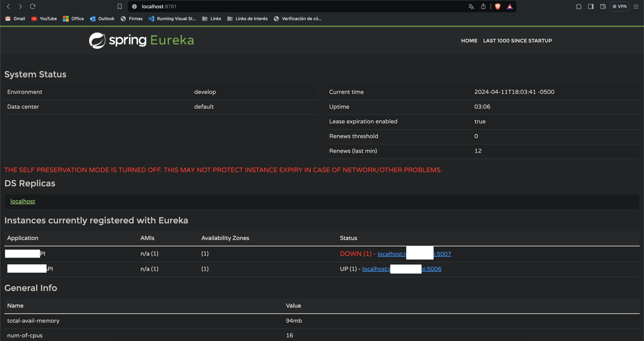Select Renews (last min) value 12
Viewport: 644px width, 341px height.
[478, 151]
